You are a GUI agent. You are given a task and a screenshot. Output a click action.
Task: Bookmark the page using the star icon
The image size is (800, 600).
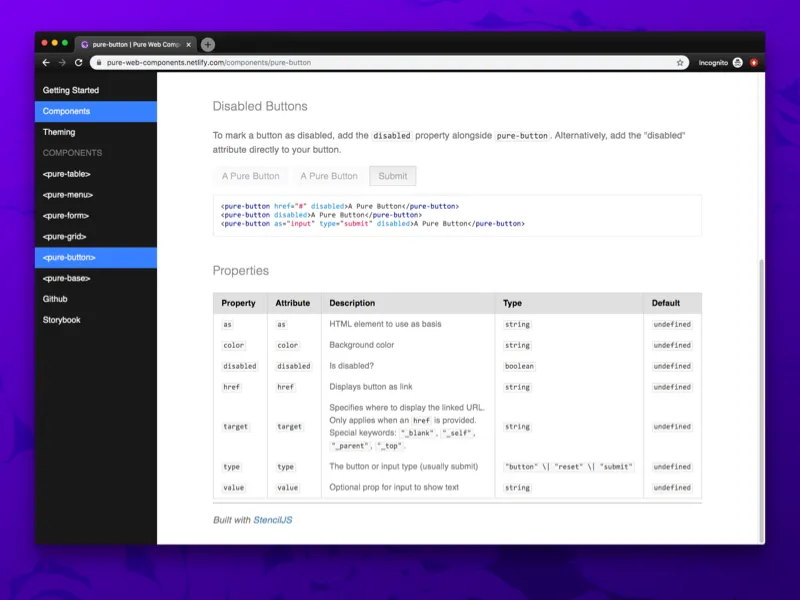coord(680,62)
